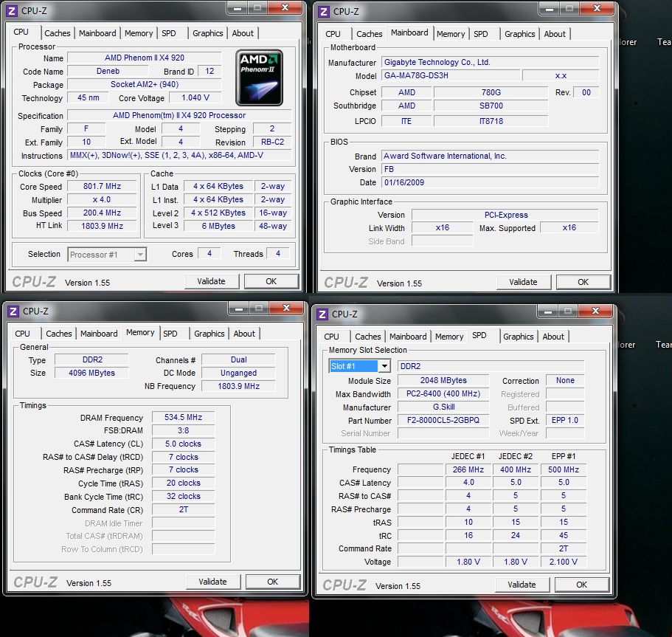Click Validate in the Memory window
The image size is (672, 637).
pos(212,582)
